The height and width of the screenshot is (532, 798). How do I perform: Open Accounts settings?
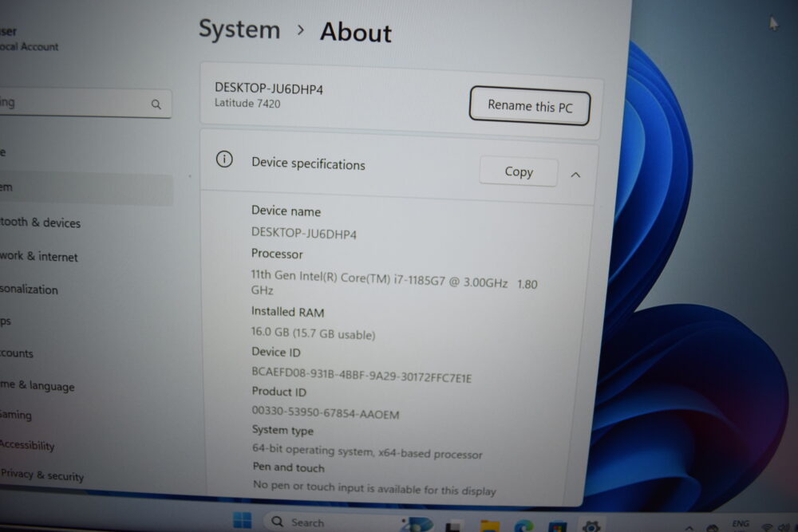17,353
